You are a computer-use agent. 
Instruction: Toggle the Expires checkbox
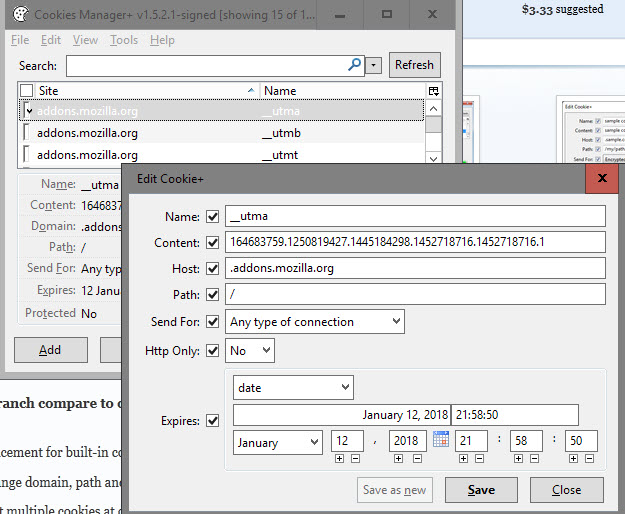coord(212,420)
